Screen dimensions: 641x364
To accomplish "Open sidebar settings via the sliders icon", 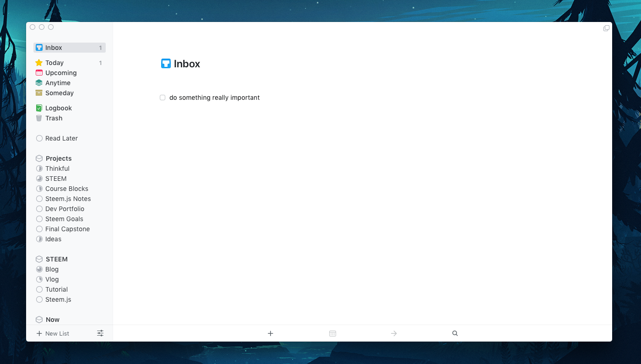I will [100, 333].
